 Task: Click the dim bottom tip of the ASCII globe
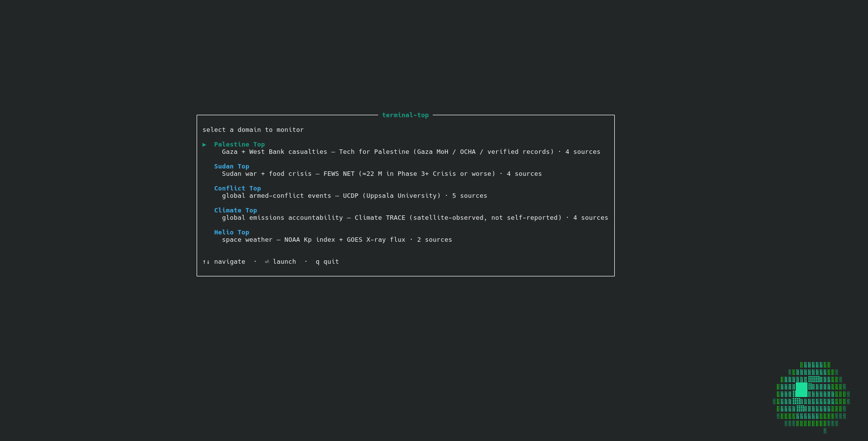[x=825, y=431]
